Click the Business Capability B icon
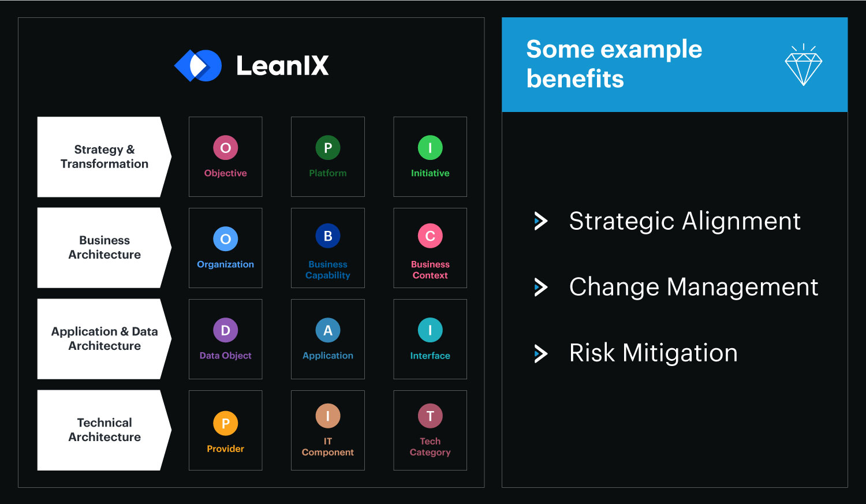866x504 pixels. point(328,236)
